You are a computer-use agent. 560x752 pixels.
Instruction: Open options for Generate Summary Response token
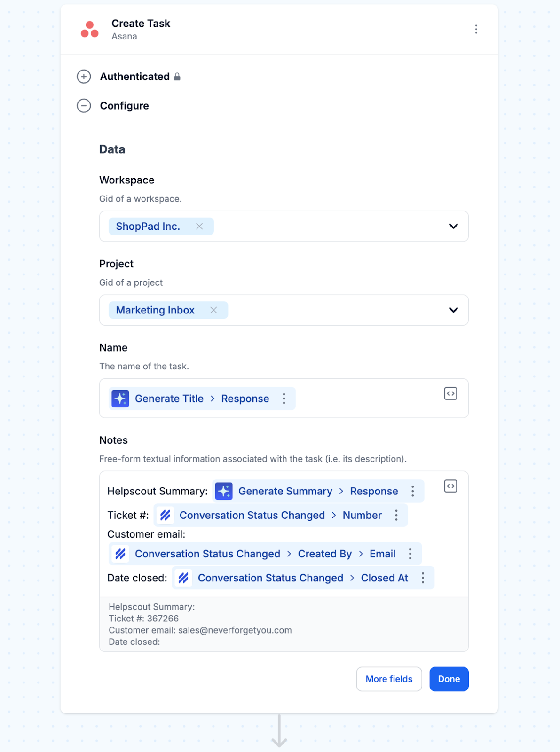point(413,491)
